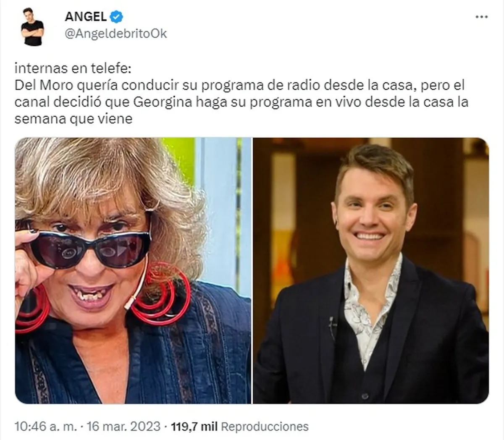Click the 16 mar. 2023 date

123,427
